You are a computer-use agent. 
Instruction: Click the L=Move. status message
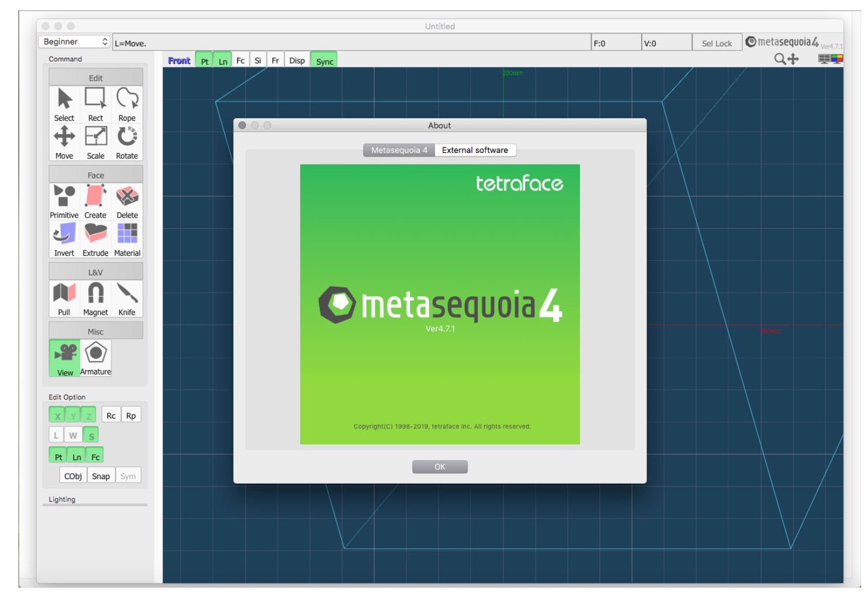coord(130,43)
